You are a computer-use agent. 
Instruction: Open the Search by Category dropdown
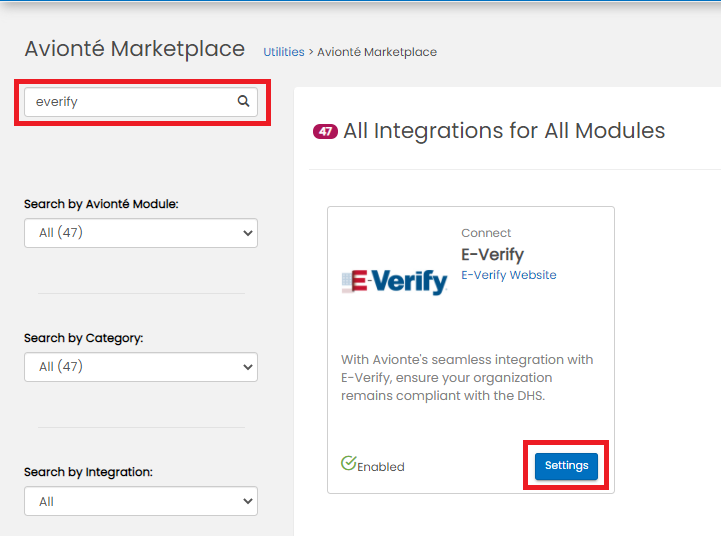pyautogui.click(x=141, y=367)
